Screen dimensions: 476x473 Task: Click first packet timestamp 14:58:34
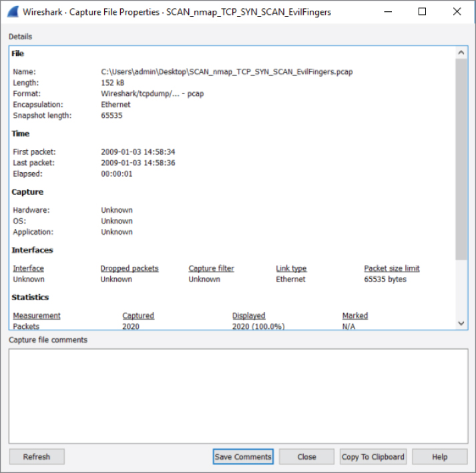point(138,152)
